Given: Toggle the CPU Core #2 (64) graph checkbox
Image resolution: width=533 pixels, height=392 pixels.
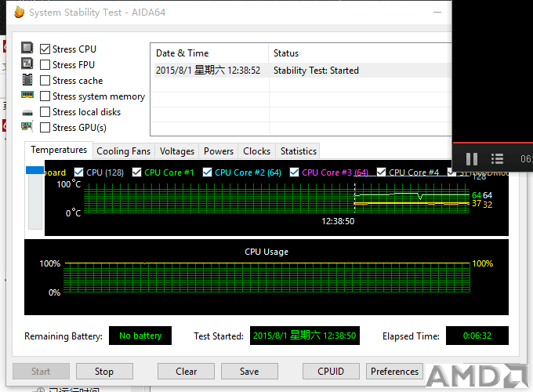Looking at the screenshot, I should 207,172.
